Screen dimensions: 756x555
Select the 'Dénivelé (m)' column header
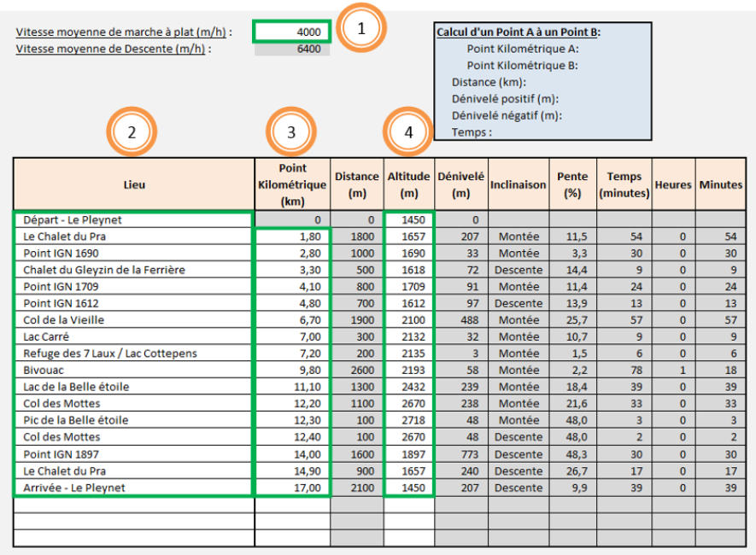coord(461,184)
